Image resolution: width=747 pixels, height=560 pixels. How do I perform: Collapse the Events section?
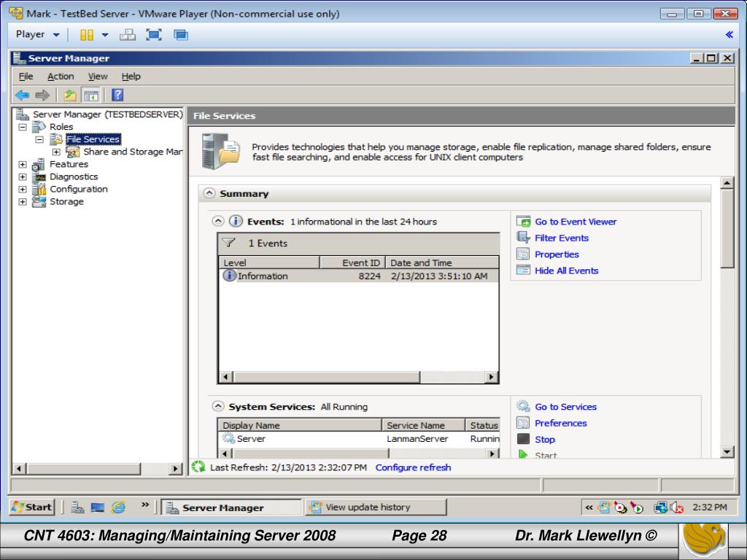pos(217,221)
